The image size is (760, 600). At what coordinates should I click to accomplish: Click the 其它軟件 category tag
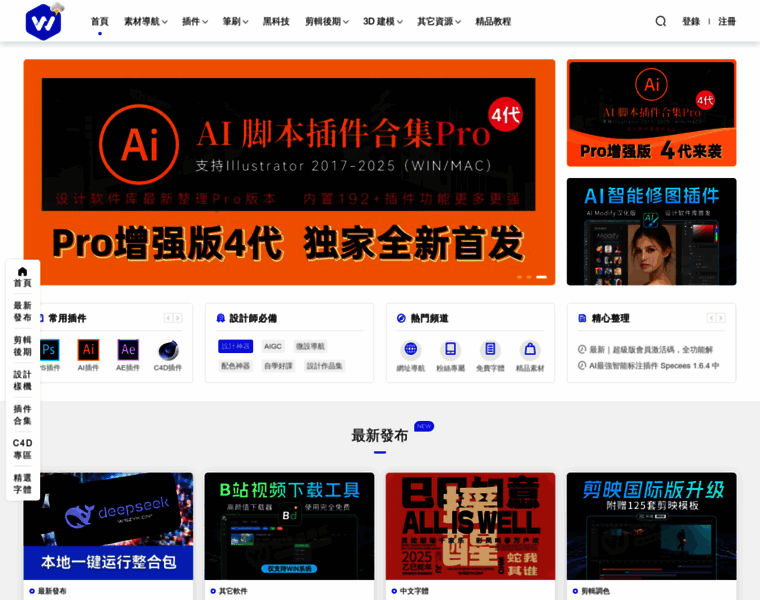[229, 591]
